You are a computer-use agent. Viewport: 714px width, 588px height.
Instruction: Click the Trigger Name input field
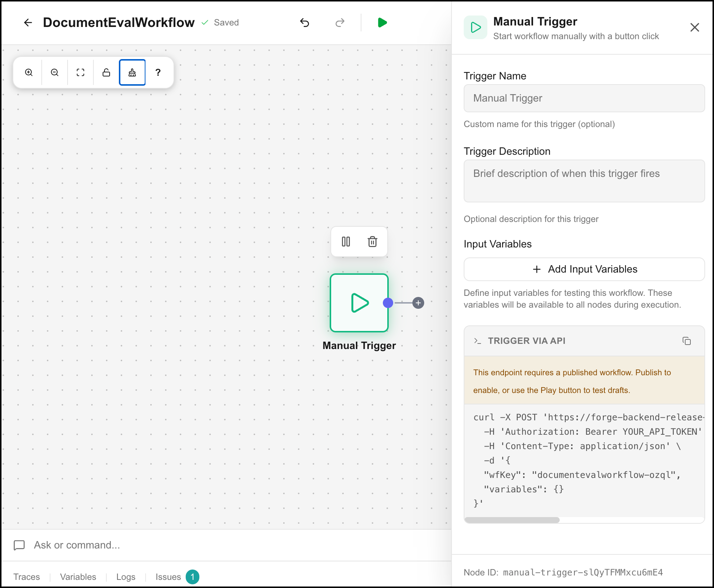coord(584,98)
